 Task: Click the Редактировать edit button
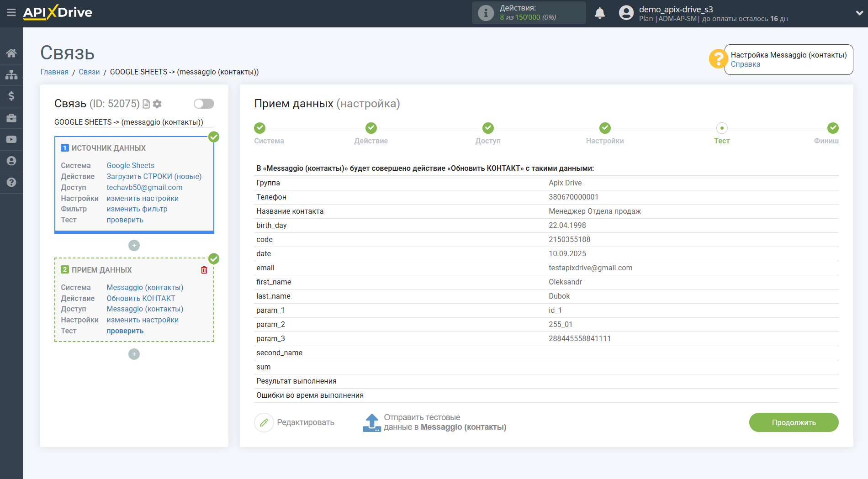295,422
